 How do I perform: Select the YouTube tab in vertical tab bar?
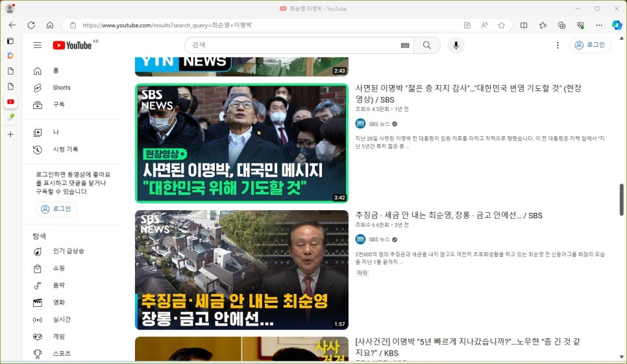click(11, 101)
